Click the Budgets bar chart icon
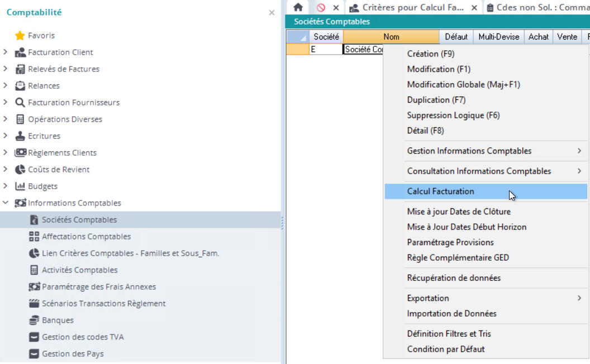The height and width of the screenshot is (364, 590). point(20,186)
